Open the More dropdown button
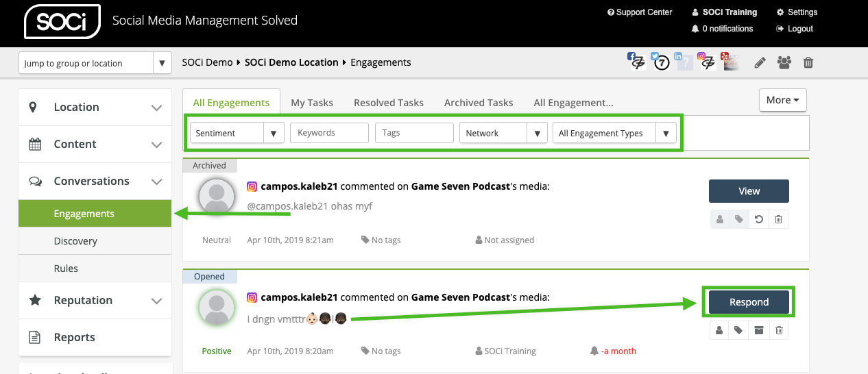The image size is (868, 374). [783, 100]
